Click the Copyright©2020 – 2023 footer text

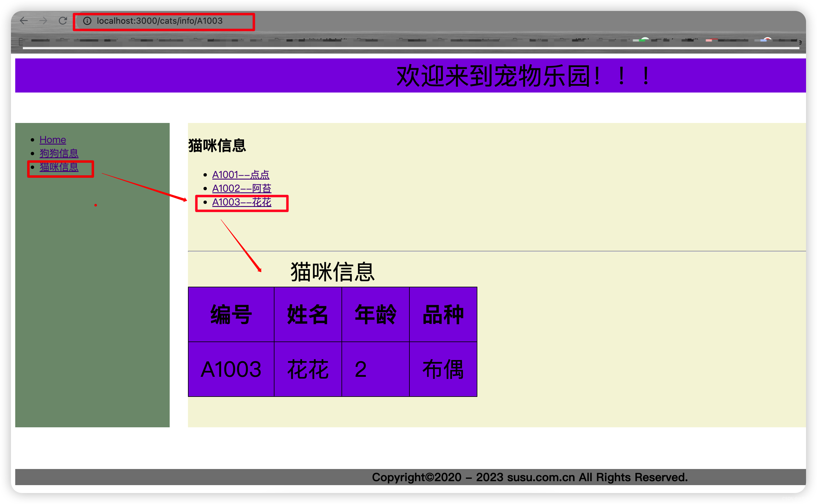pyautogui.click(x=530, y=477)
